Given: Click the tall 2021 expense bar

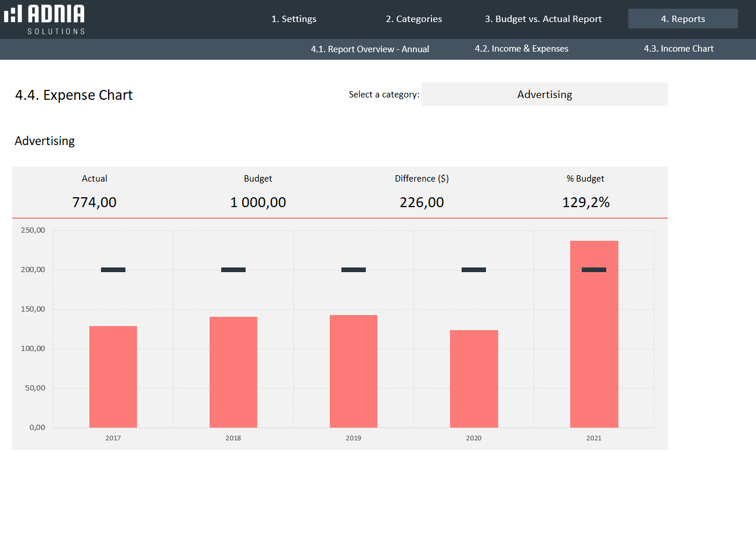Looking at the screenshot, I should click(x=594, y=348).
